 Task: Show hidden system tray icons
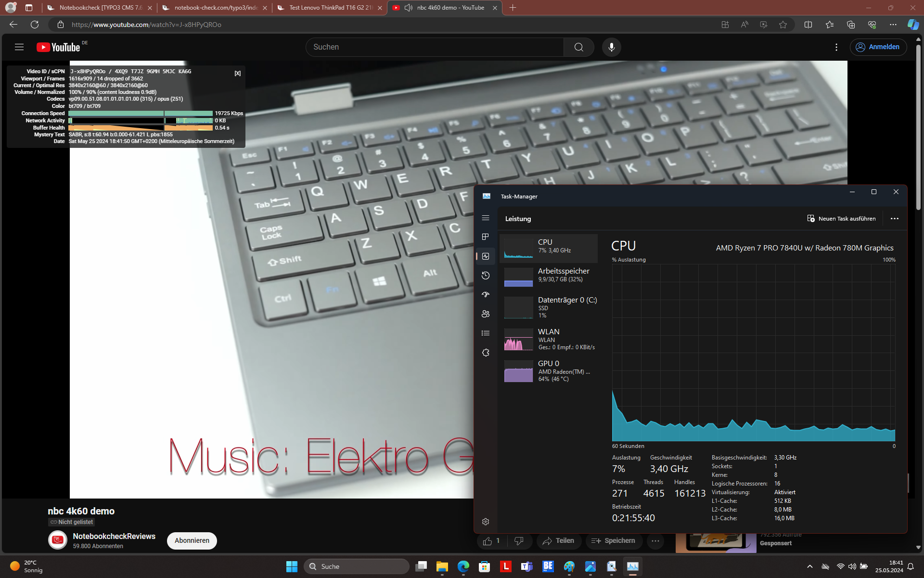pyautogui.click(x=809, y=566)
